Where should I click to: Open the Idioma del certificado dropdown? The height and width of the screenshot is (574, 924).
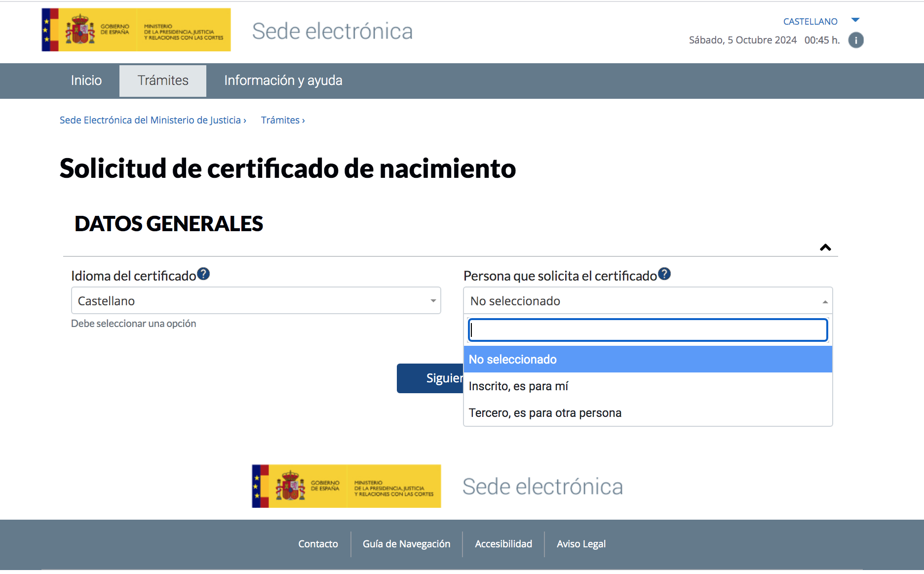pyautogui.click(x=256, y=300)
